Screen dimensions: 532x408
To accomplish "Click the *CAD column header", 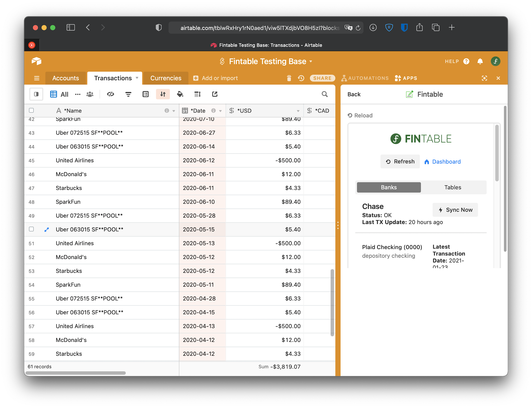I will [x=319, y=111].
